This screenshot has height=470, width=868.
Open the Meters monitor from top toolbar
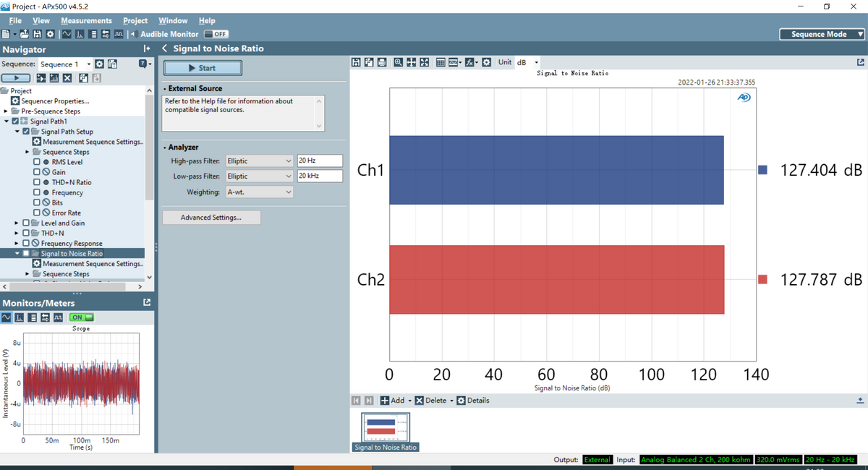coord(93,34)
